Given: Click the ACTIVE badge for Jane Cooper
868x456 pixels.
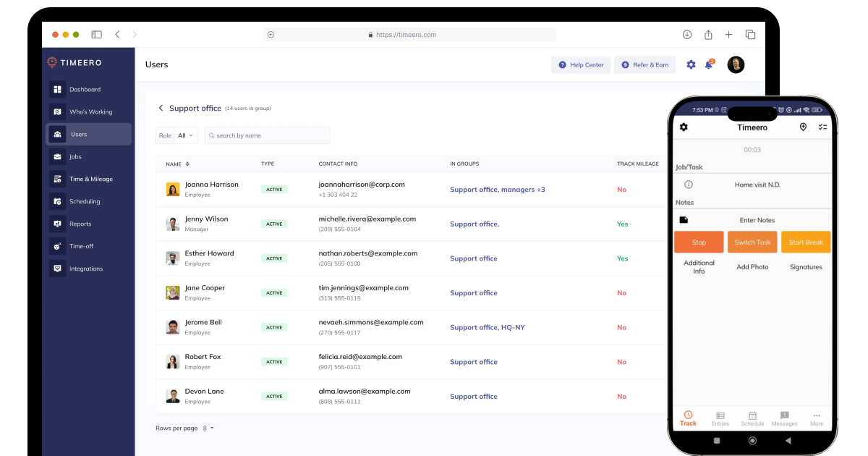Looking at the screenshot, I should coord(274,293).
